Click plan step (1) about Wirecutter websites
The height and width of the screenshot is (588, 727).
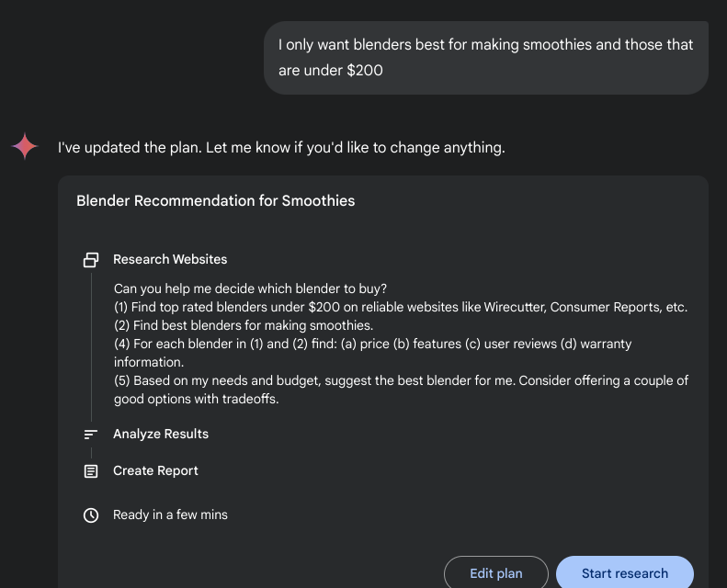pos(401,307)
